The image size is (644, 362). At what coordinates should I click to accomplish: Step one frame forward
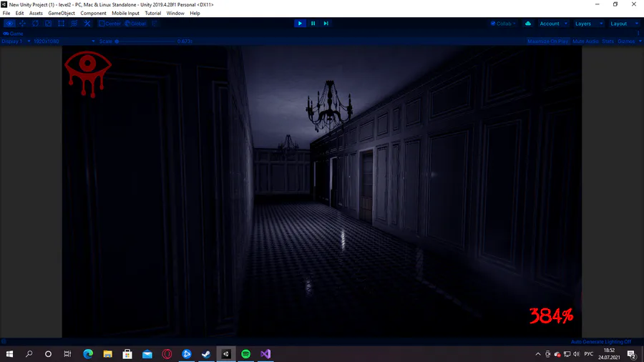point(326,24)
